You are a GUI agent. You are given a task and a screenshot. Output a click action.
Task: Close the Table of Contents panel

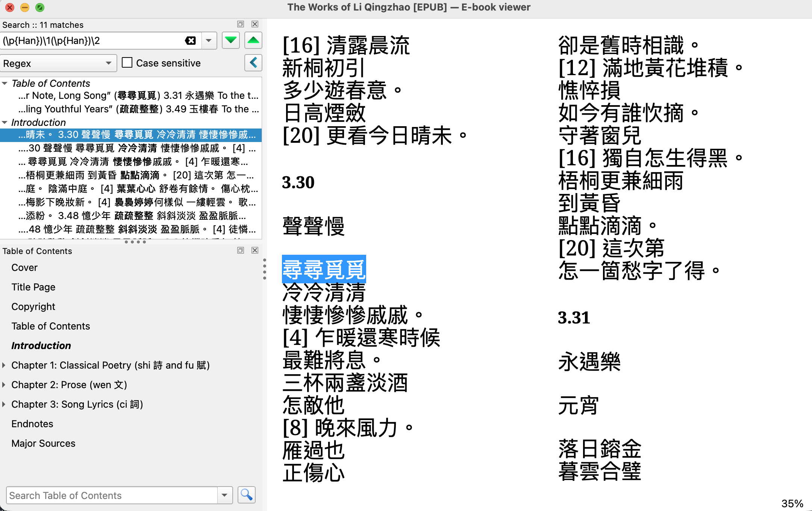255,251
